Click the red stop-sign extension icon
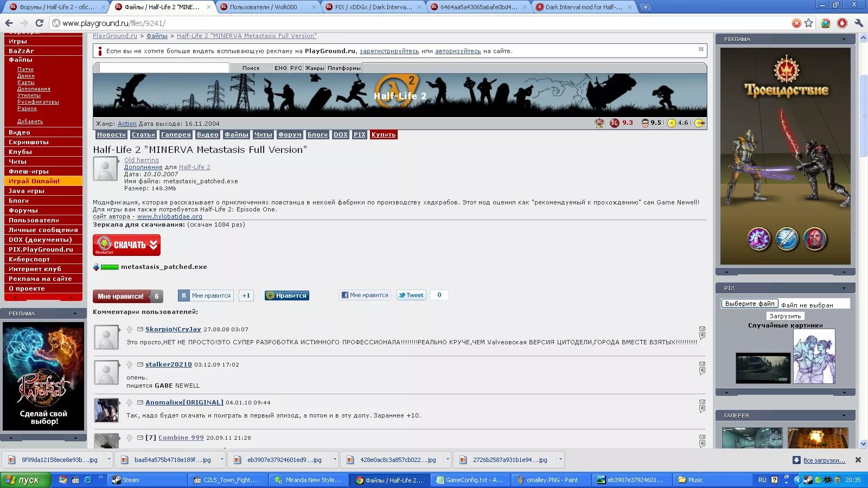 point(842,23)
